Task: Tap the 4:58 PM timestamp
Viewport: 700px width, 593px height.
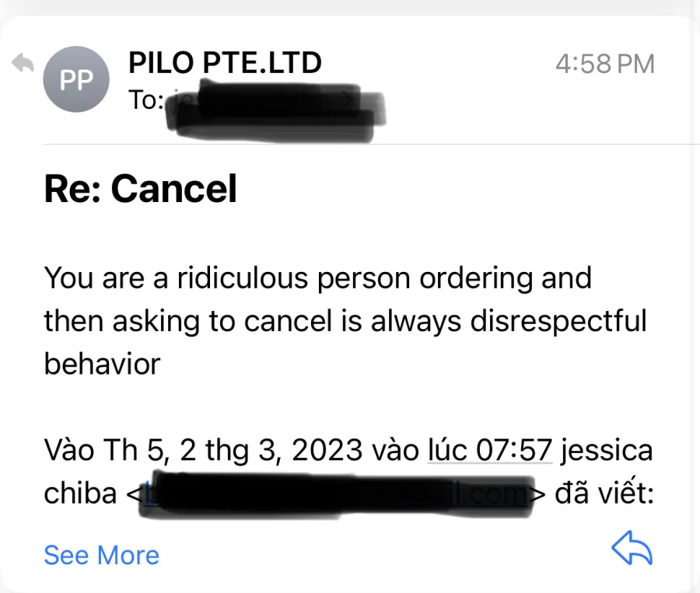Action: [x=605, y=64]
